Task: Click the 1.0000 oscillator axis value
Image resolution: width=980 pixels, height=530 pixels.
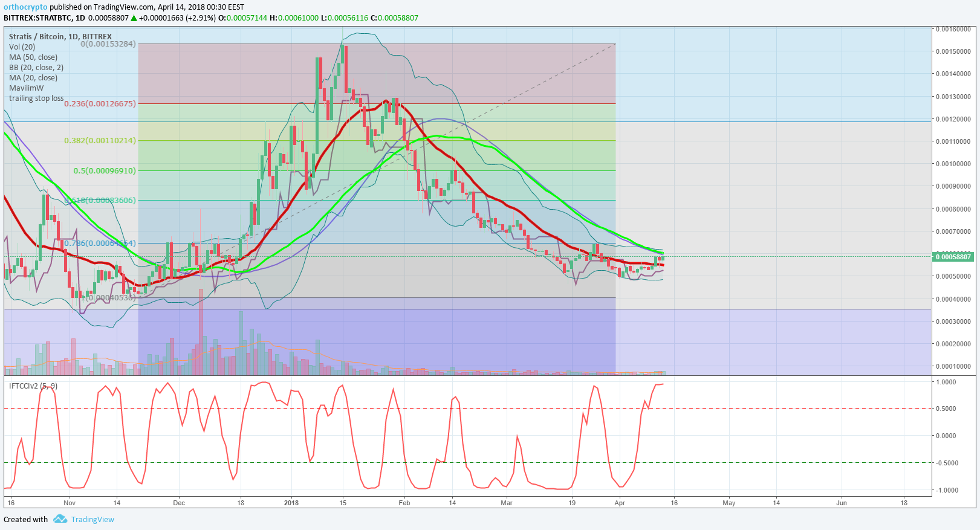Action: click(946, 382)
